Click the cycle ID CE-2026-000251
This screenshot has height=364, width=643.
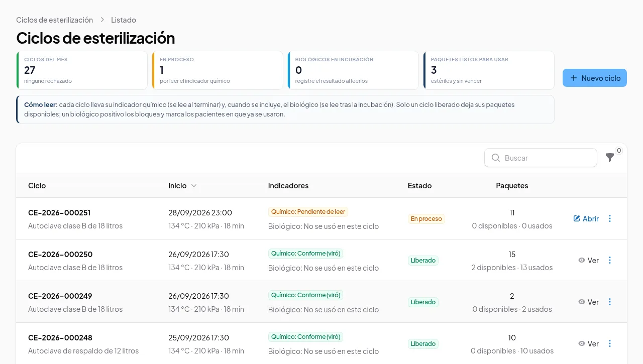point(59,213)
